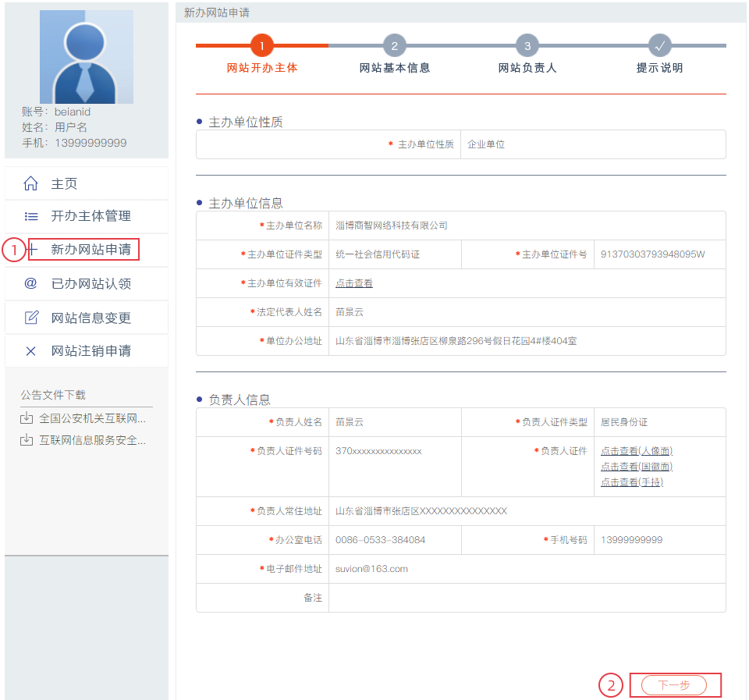The height and width of the screenshot is (700, 749).
Task: Click the plus icon beside 新办网站申请
Action: (x=33, y=249)
